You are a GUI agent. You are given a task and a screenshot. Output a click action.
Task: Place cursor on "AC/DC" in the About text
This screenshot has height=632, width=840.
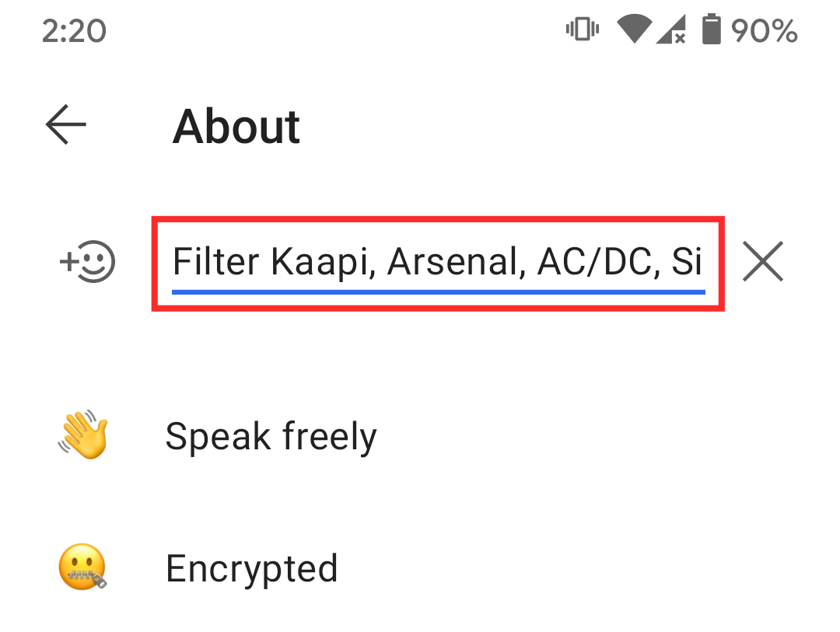(594, 263)
